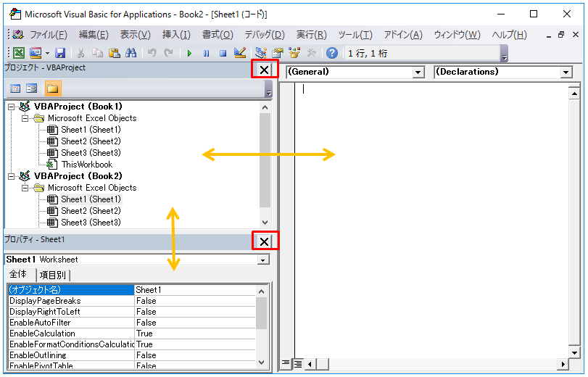
Task: Collapse Microsoft Excel Objects under Book1
Action: tap(25, 119)
